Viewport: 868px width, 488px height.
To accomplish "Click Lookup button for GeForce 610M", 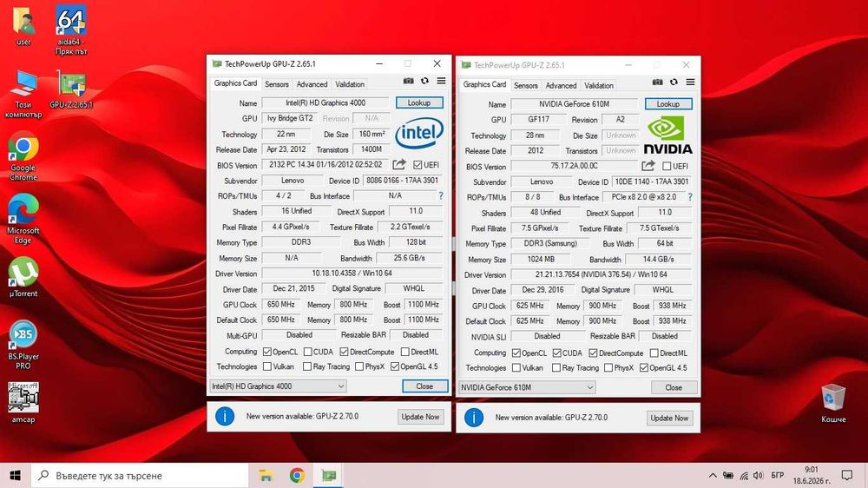I will click(668, 103).
